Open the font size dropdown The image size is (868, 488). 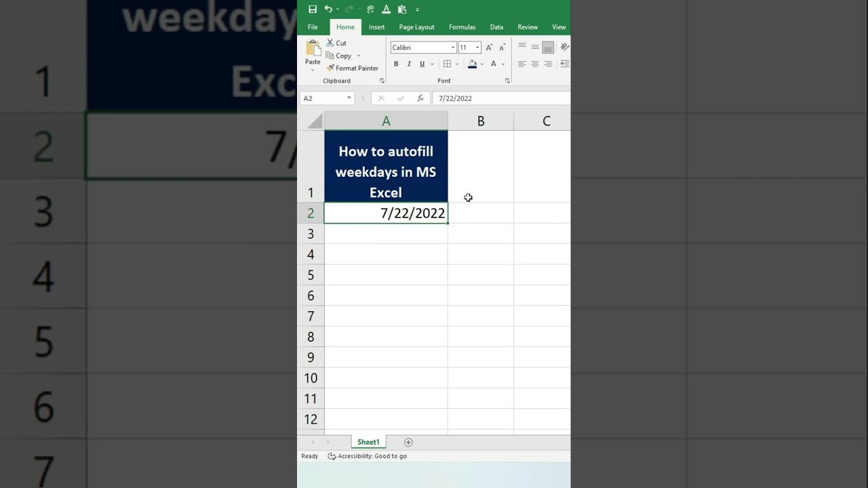[x=477, y=47]
